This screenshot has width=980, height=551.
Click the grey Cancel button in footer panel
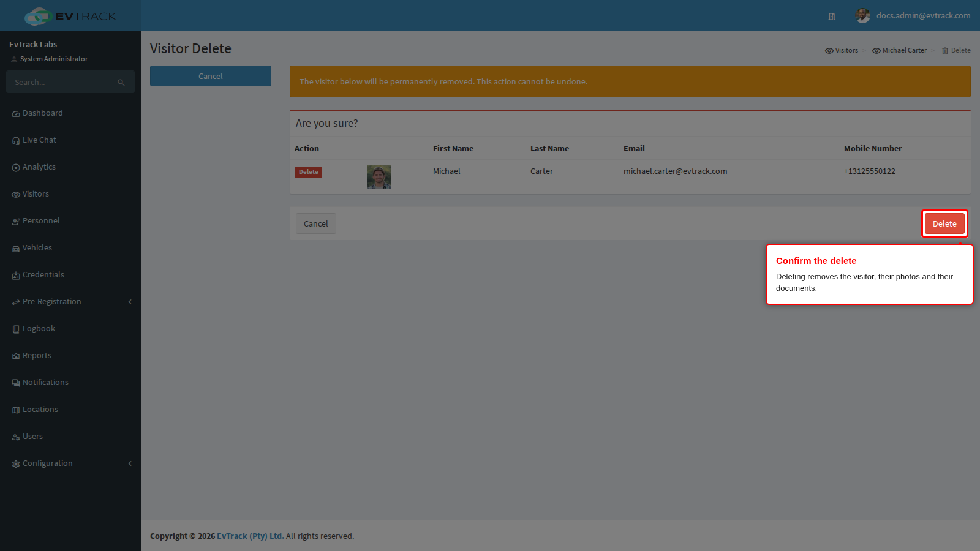tap(316, 223)
